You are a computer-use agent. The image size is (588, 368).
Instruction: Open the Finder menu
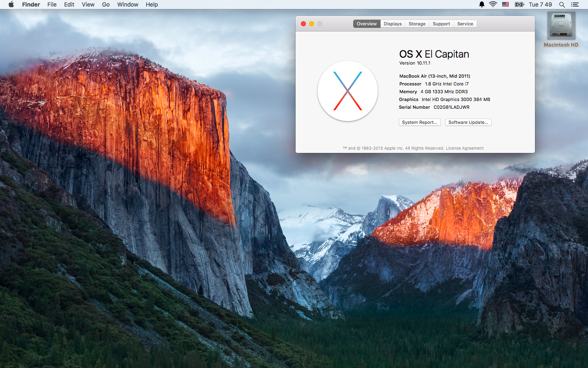coord(31,4)
